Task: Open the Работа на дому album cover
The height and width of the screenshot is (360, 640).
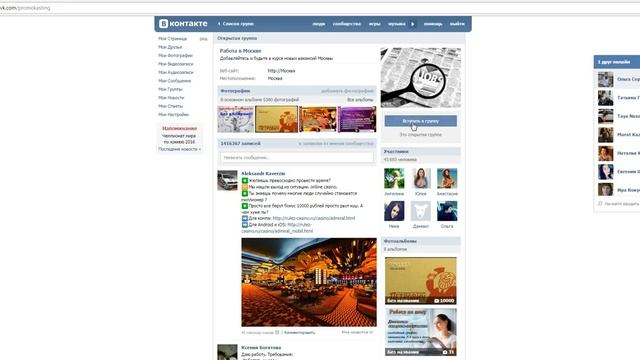Action: [420, 332]
